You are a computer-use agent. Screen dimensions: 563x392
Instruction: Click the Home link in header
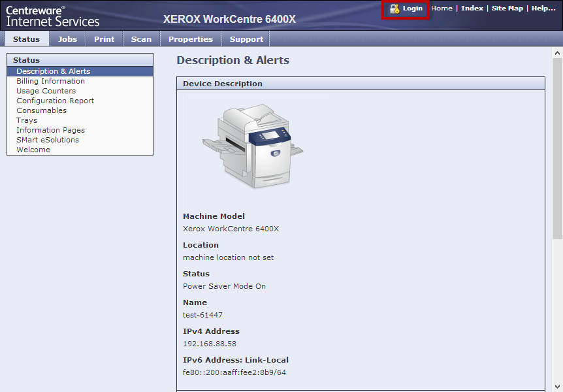click(x=442, y=8)
